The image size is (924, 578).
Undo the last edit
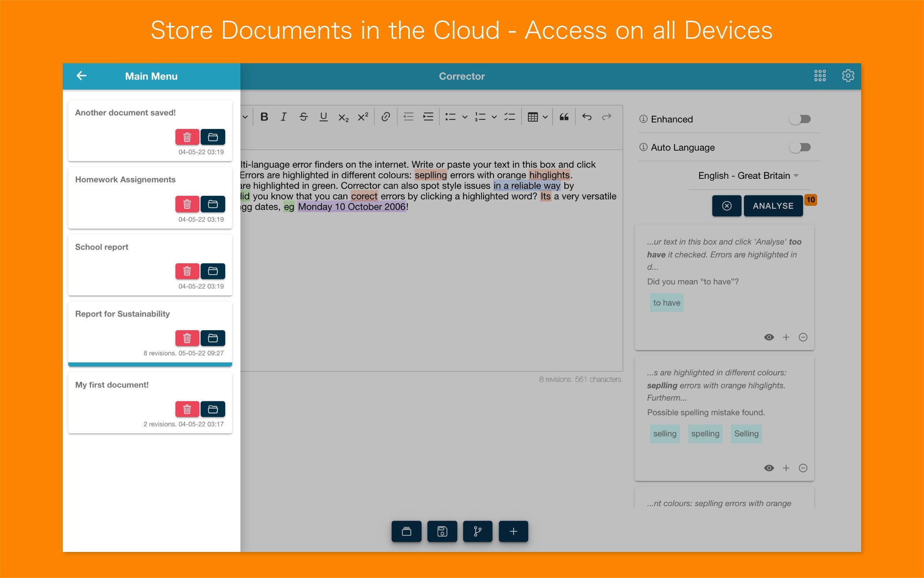pyautogui.click(x=587, y=117)
